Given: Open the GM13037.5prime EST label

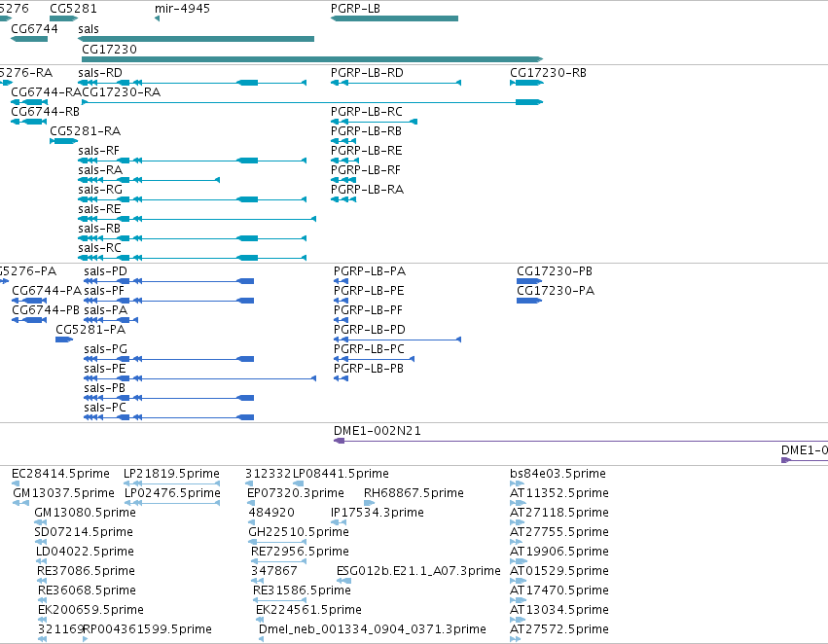Looking at the screenshot, I should click(63, 493).
